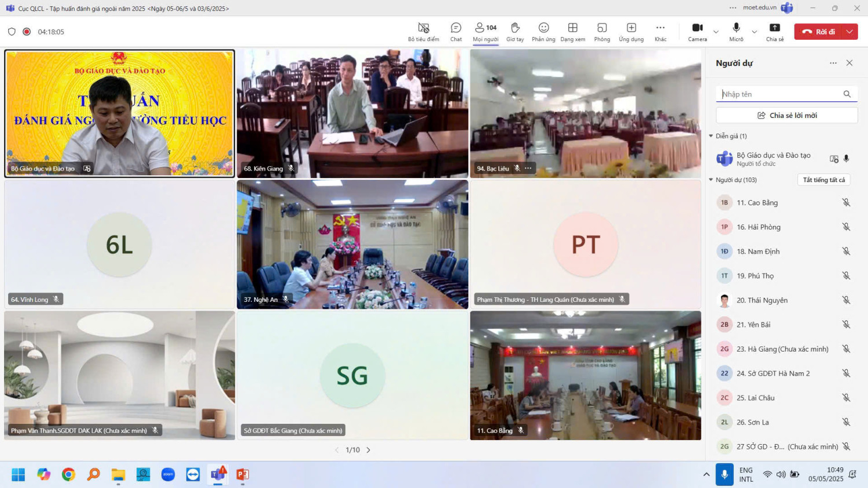The height and width of the screenshot is (488, 868).
Task: Toggle mute icon for 11. Cao Bằng in list
Action: (x=846, y=202)
